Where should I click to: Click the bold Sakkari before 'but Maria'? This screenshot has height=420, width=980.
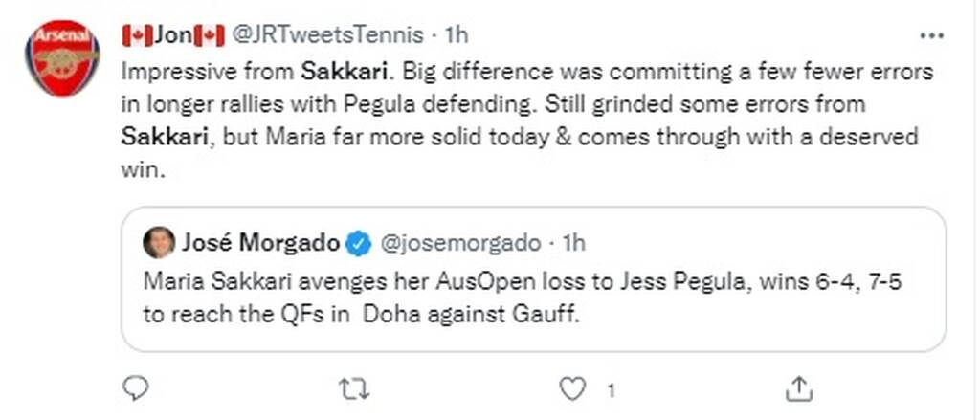(165, 136)
